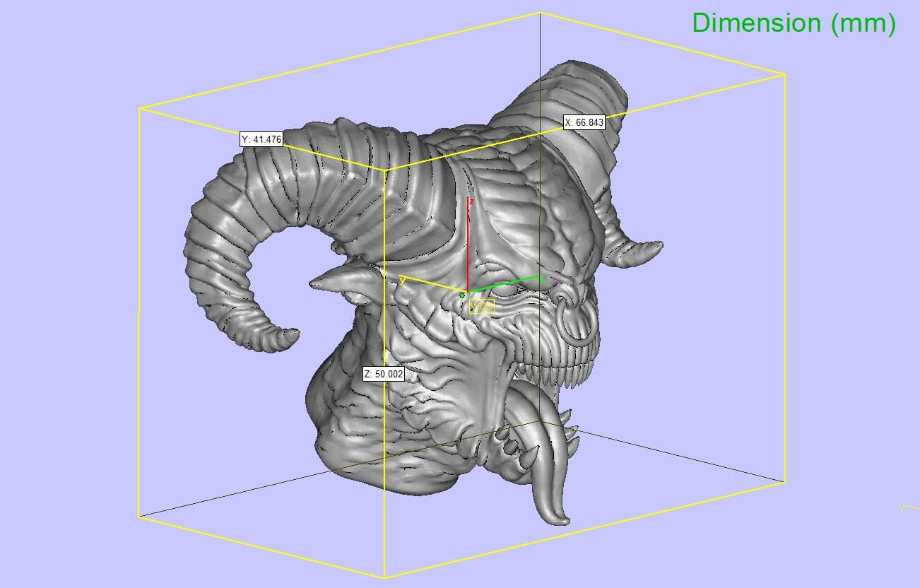Click the yellow y axis letter
Image resolution: width=920 pixels, height=588 pixels.
(402, 280)
